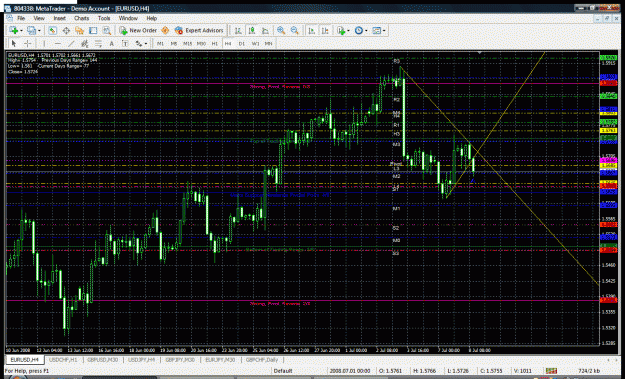Expand the Templates dropdown arrow
The width and height of the screenshot is (625, 379).
click(384, 31)
